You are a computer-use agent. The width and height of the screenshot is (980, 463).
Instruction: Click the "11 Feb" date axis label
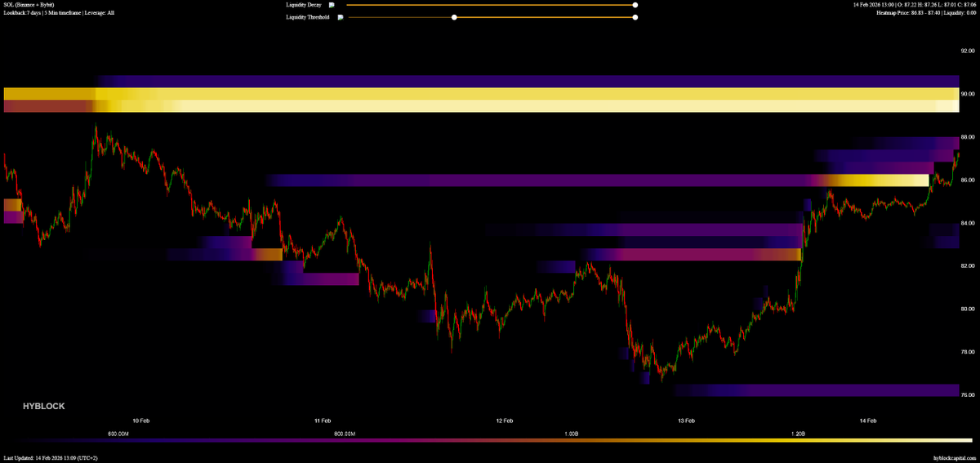point(323,421)
